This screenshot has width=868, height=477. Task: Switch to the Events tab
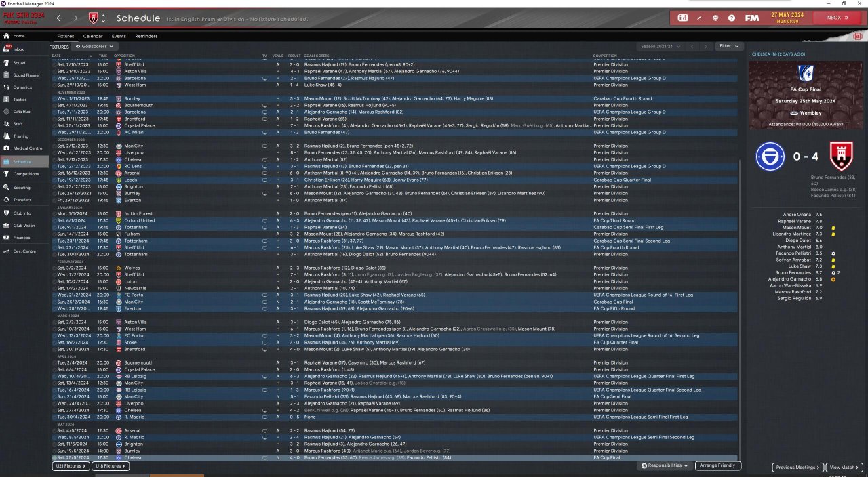pyautogui.click(x=119, y=36)
